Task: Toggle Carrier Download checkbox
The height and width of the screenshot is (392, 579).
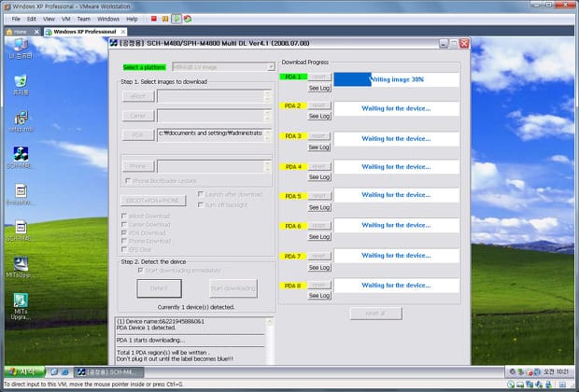Action: (124, 224)
